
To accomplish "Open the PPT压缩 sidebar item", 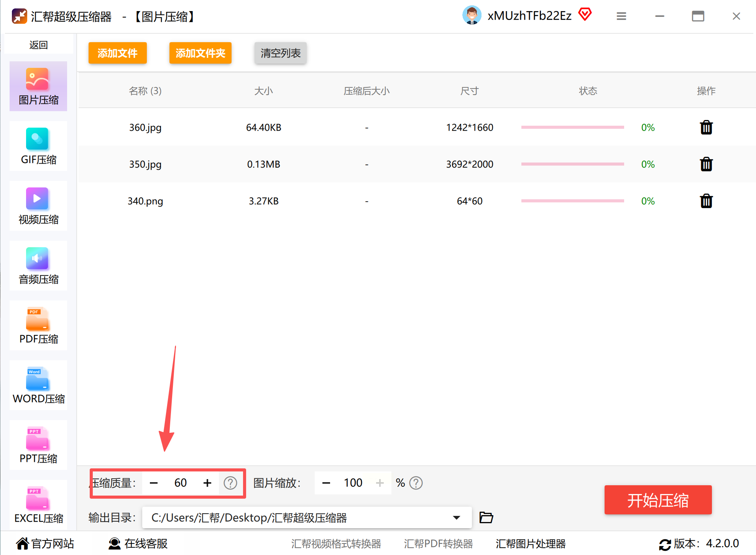I will pos(38,445).
